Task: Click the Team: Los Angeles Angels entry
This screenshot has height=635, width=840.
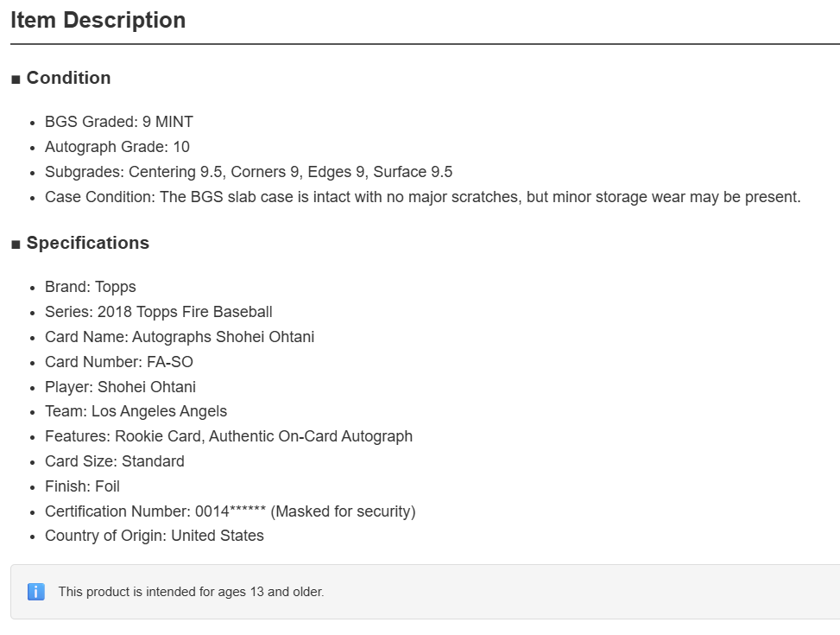Action: tap(136, 411)
